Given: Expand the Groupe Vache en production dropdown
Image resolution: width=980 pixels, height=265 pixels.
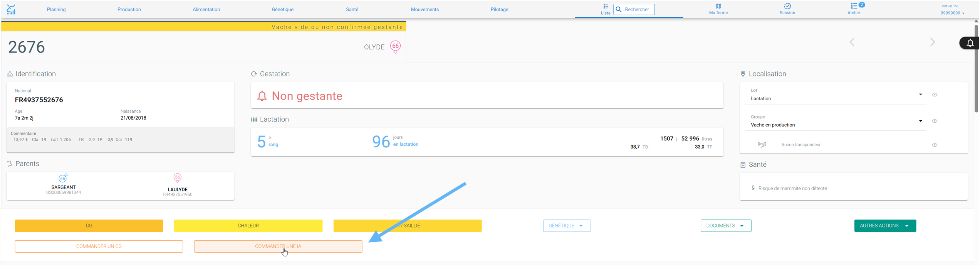Looking at the screenshot, I should (x=920, y=121).
